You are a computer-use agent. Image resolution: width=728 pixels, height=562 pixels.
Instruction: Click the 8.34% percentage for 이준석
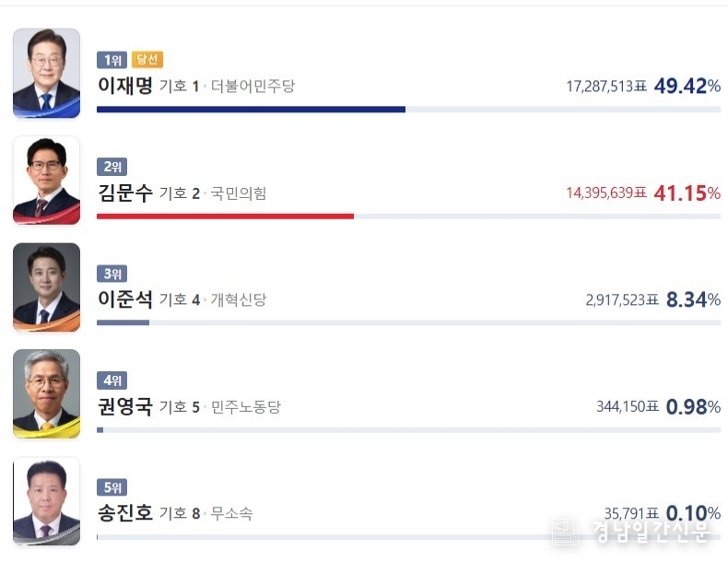(x=693, y=299)
